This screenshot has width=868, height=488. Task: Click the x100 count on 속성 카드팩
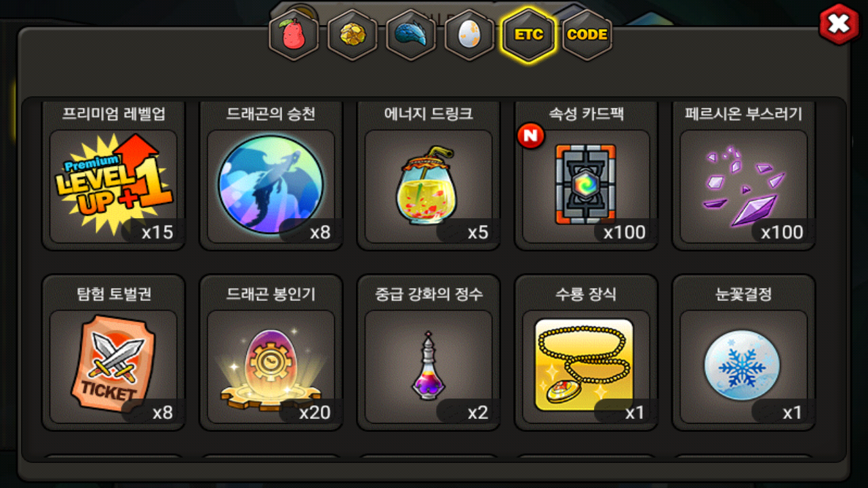pos(625,232)
